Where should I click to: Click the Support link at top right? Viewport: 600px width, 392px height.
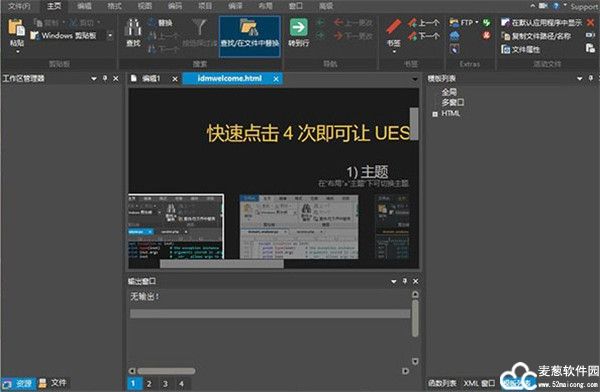pyautogui.click(x=585, y=7)
